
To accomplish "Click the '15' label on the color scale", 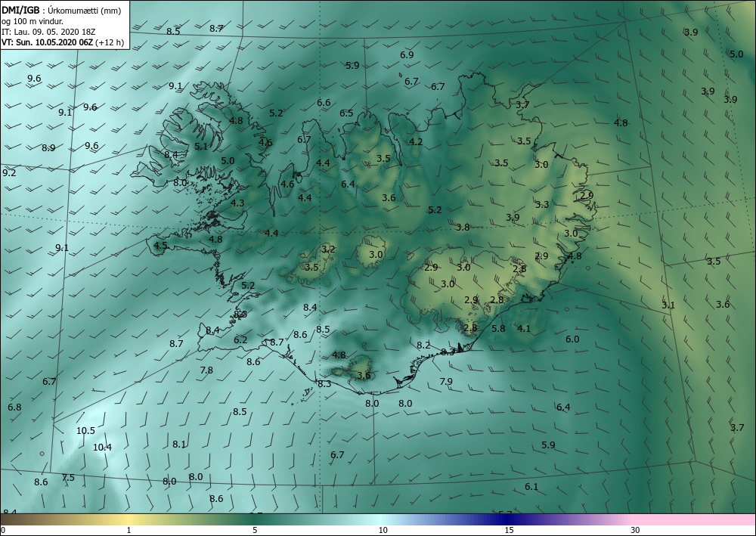I will click(x=509, y=530).
